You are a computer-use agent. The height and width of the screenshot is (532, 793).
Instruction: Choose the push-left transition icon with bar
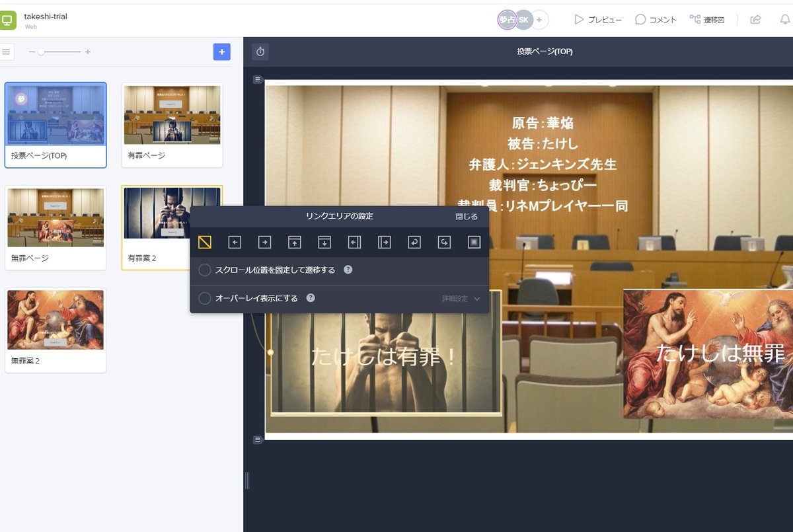click(x=354, y=243)
